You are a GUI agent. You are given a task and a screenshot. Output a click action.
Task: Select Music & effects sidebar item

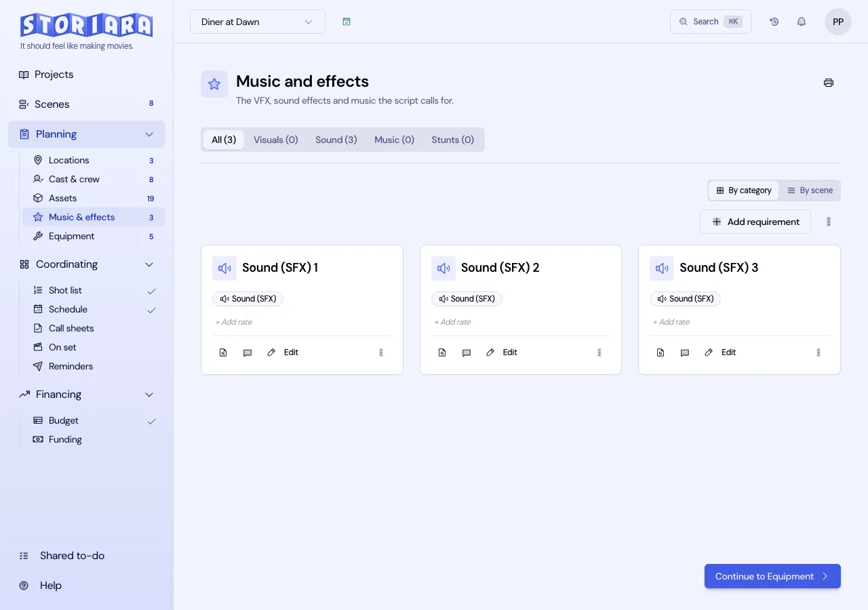(x=94, y=218)
